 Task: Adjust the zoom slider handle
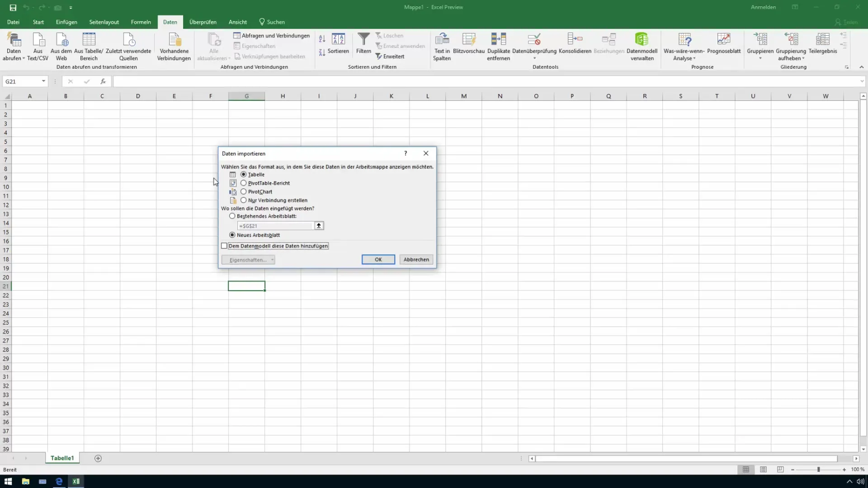coord(818,469)
